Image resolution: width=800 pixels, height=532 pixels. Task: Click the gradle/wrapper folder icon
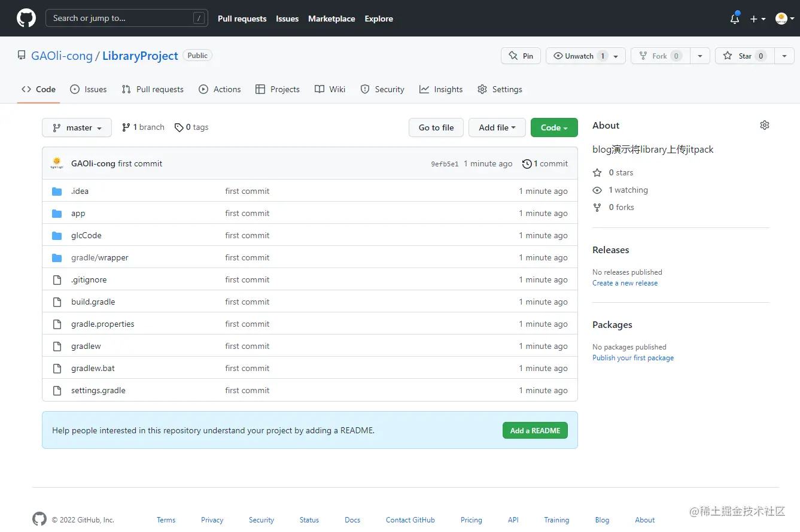pyautogui.click(x=57, y=258)
